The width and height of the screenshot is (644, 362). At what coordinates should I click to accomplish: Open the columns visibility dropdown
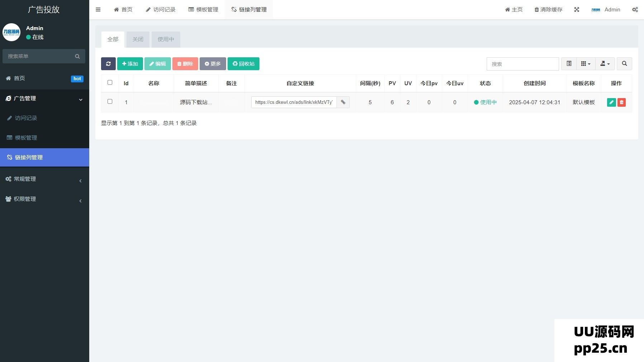[x=586, y=64]
